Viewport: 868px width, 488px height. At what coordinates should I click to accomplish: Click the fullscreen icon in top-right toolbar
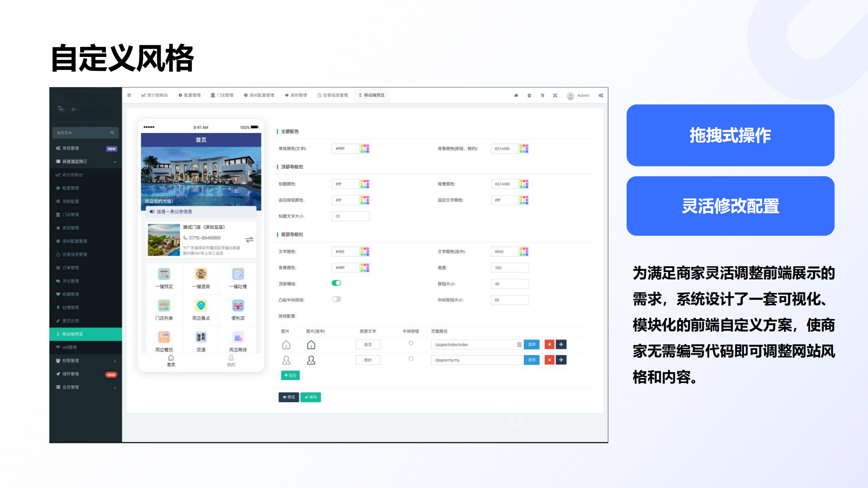(x=555, y=96)
